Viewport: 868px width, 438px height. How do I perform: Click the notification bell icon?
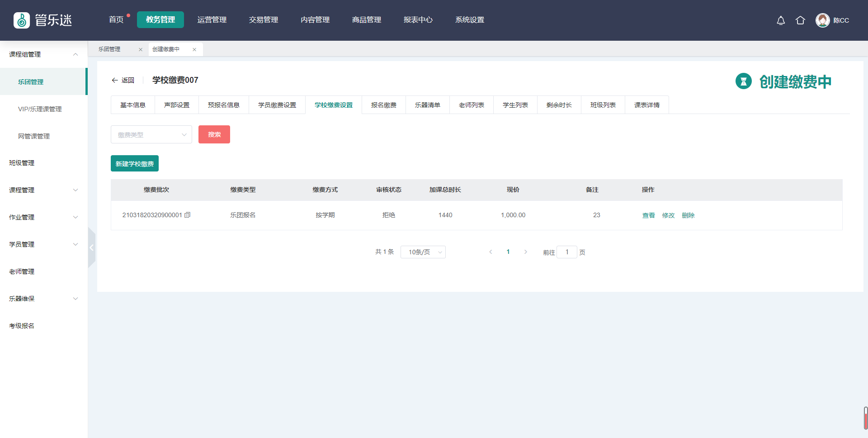click(x=781, y=20)
